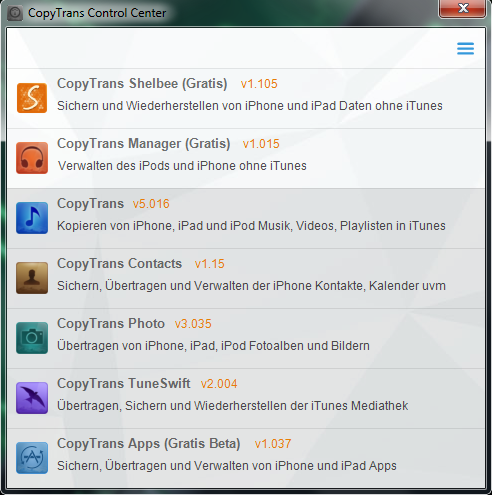The image size is (492, 495).
Task: Click the CopyTrans Manager (Gratis) title
Action: (144, 144)
